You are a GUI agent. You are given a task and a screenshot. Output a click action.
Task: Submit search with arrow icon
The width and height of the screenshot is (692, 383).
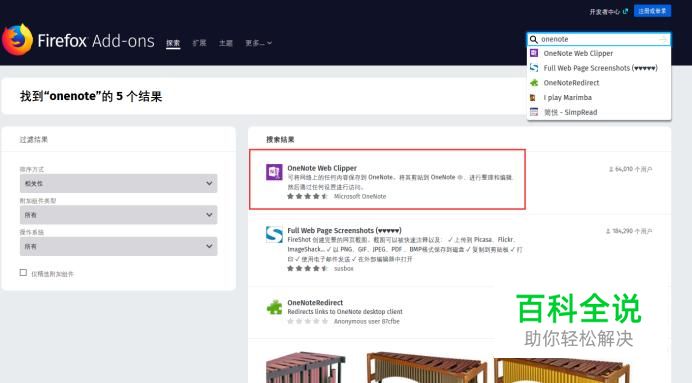[x=663, y=39]
